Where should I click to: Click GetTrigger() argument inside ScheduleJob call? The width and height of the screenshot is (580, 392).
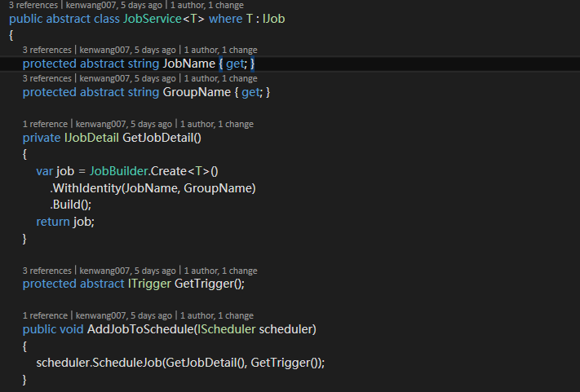pyautogui.click(x=284, y=363)
